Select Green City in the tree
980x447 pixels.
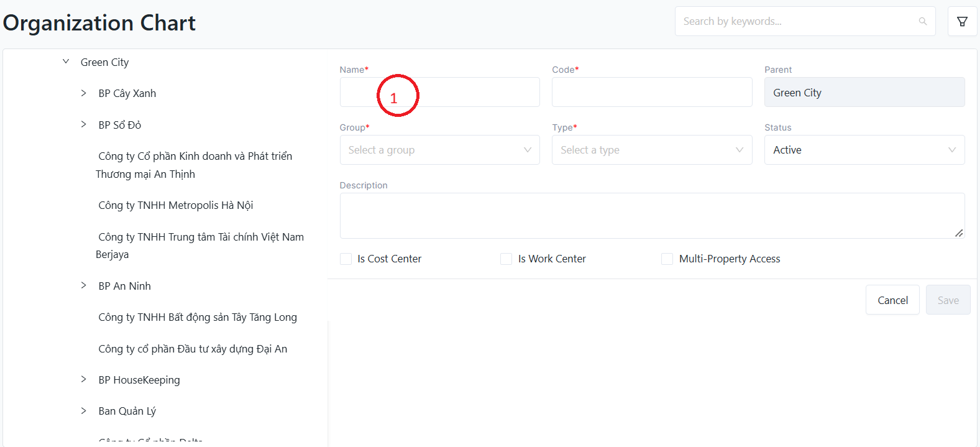[x=104, y=62]
